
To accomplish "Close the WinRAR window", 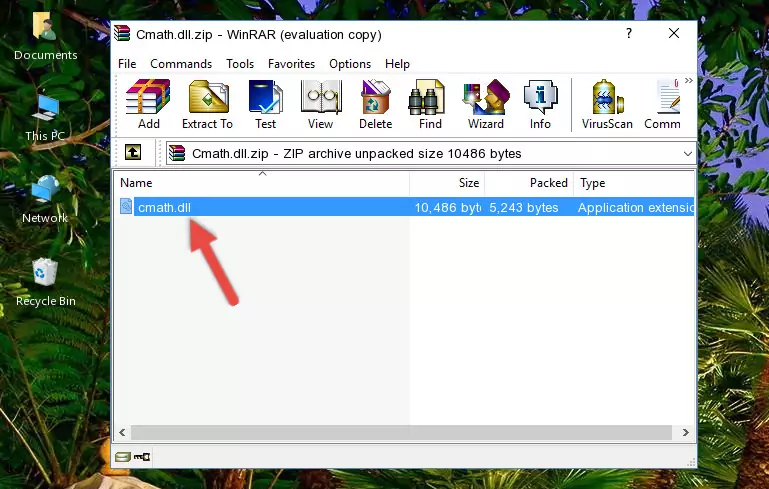I will tap(674, 33).
